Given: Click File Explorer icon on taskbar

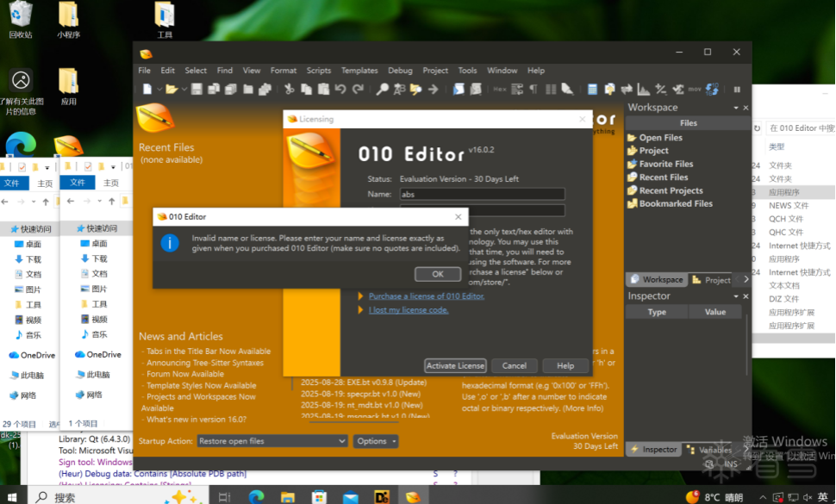Looking at the screenshot, I should pyautogui.click(x=287, y=497).
